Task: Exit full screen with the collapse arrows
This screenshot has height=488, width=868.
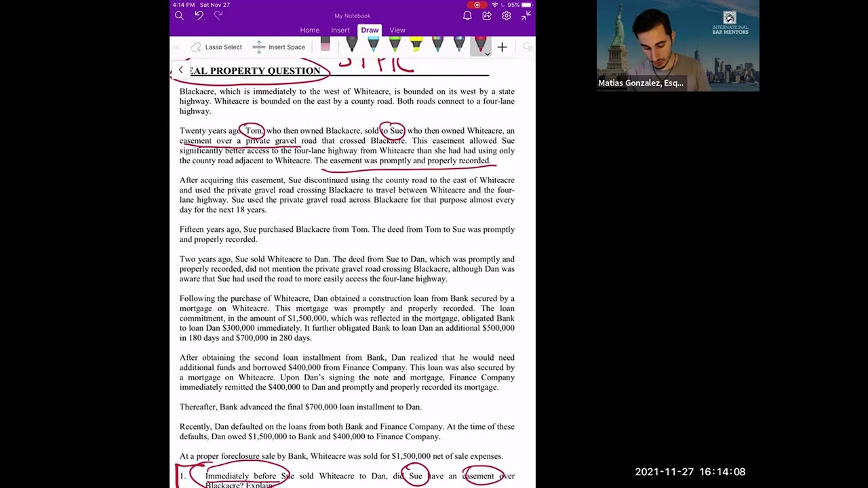Action: 526,16
